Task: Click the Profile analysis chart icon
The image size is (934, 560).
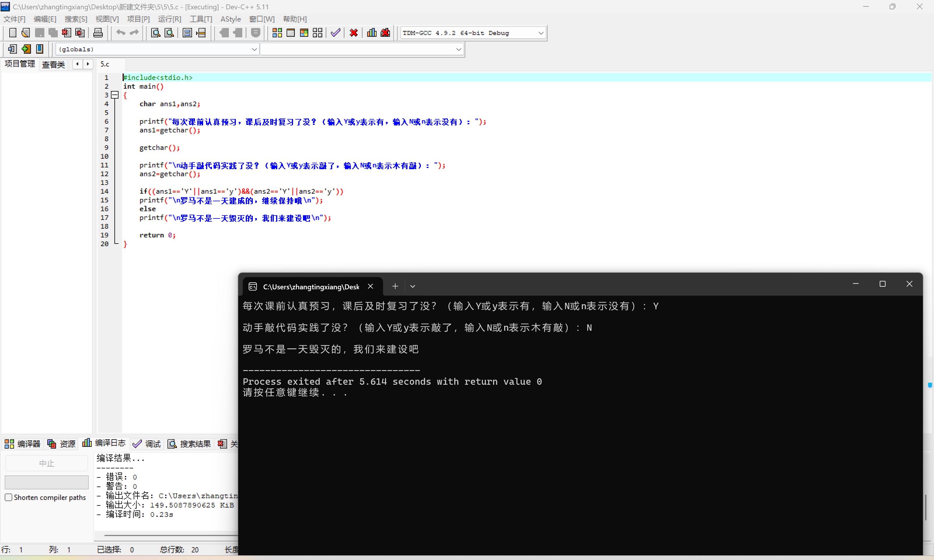Action: coord(372,33)
